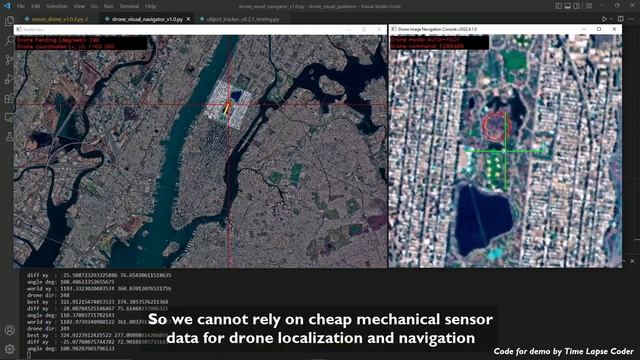Minimize the Visual Studio Code window
The height and width of the screenshot is (360, 640).
pos(602,6)
